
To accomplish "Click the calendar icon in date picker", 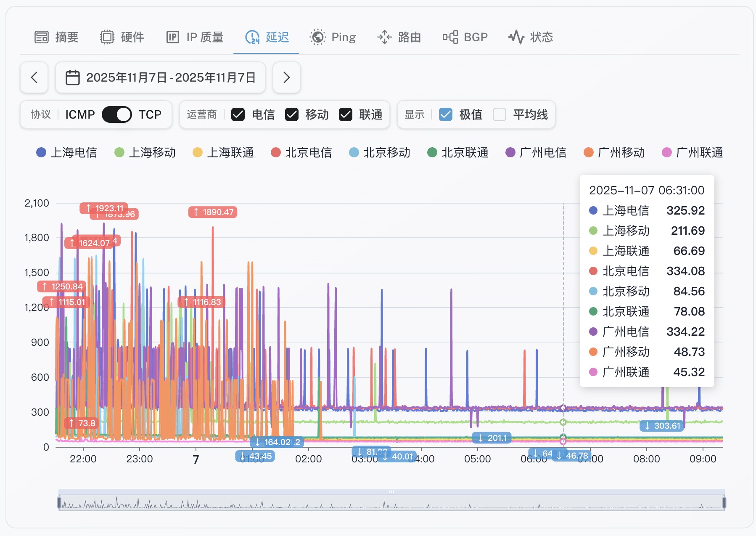I will 73,77.
